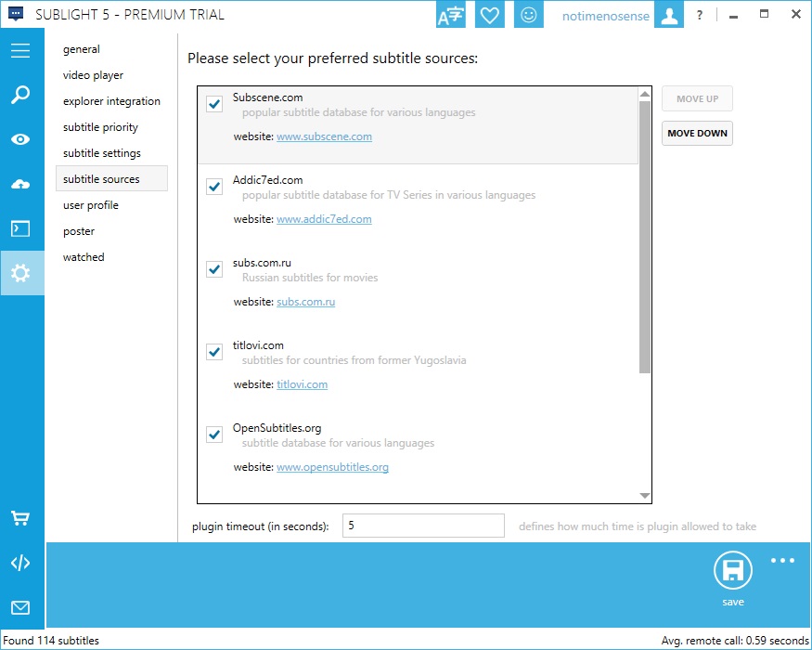Select the OpenSubtitles.org list entry title

277,428
